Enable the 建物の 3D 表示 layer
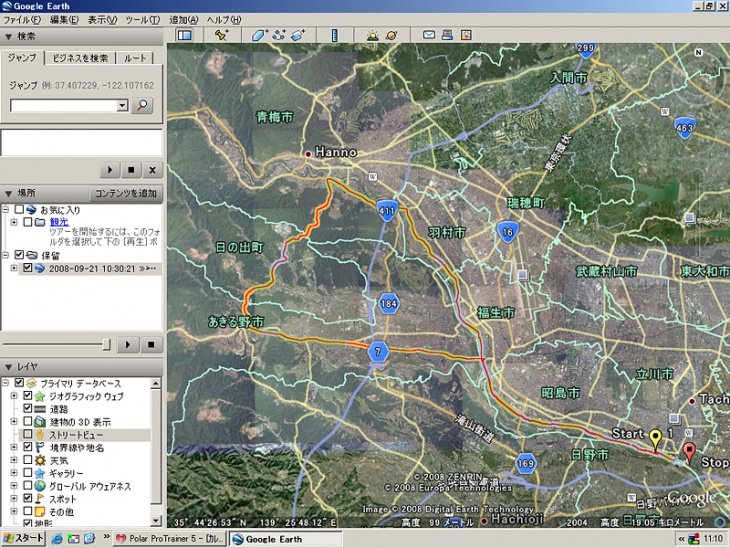 pyautogui.click(x=27, y=421)
